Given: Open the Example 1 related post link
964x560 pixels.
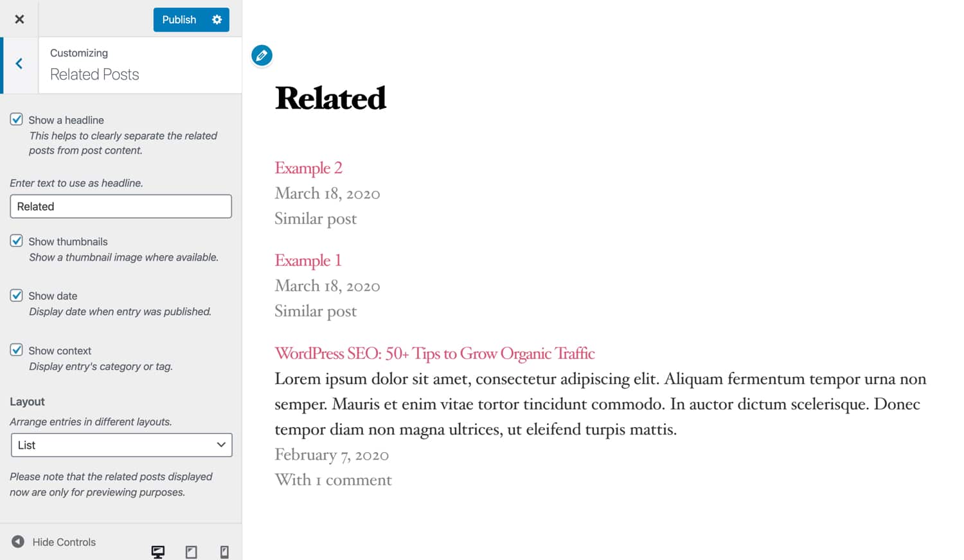Looking at the screenshot, I should pyautogui.click(x=307, y=260).
